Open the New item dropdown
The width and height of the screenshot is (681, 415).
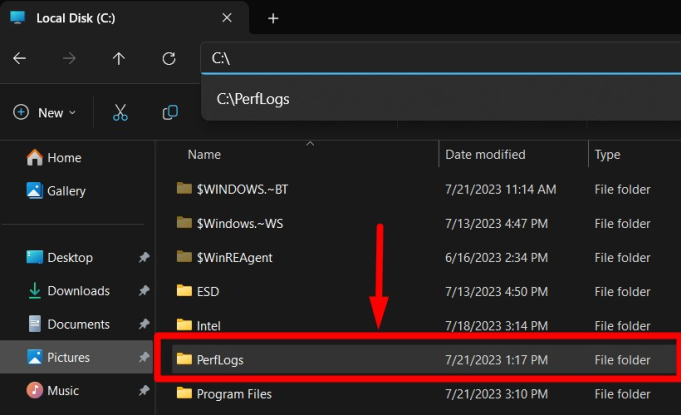click(x=45, y=113)
